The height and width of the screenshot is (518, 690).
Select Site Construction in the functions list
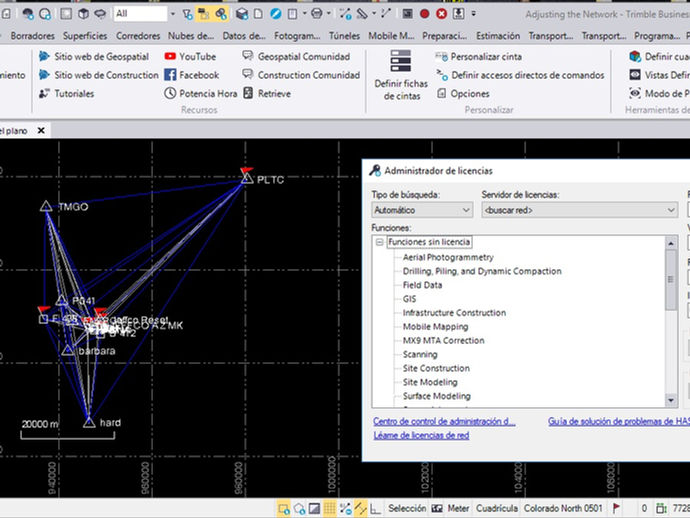[x=436, y=368]
